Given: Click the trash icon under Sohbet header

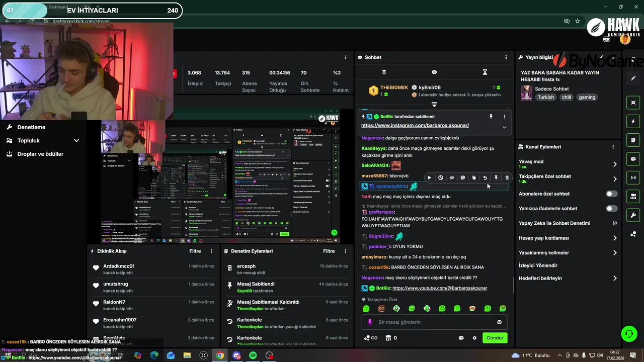Looking at the screenshot, I should (x=384, y=72).
